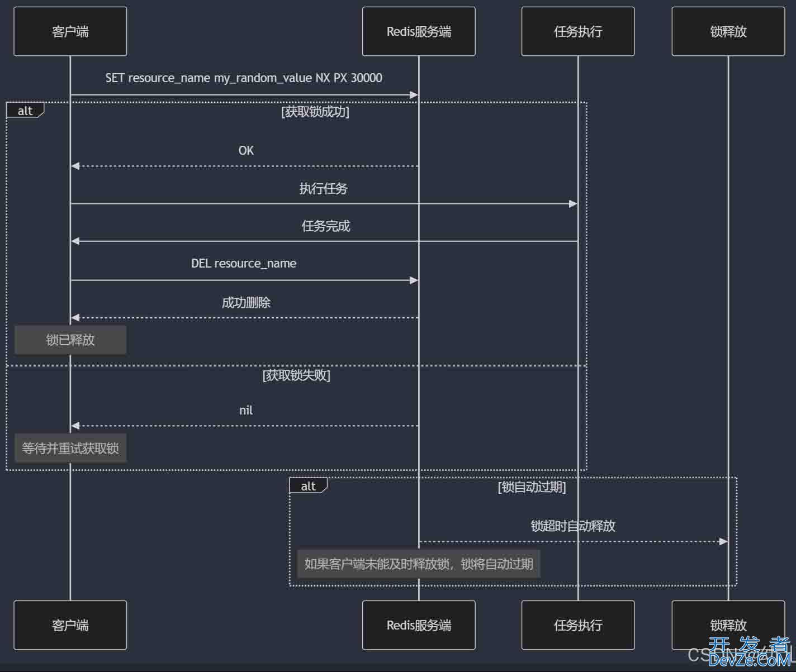The width and height of the screenshot is (796, 672).
Task: Click the note 如果客户端未能及时释放锁
Action: point(419,564)
